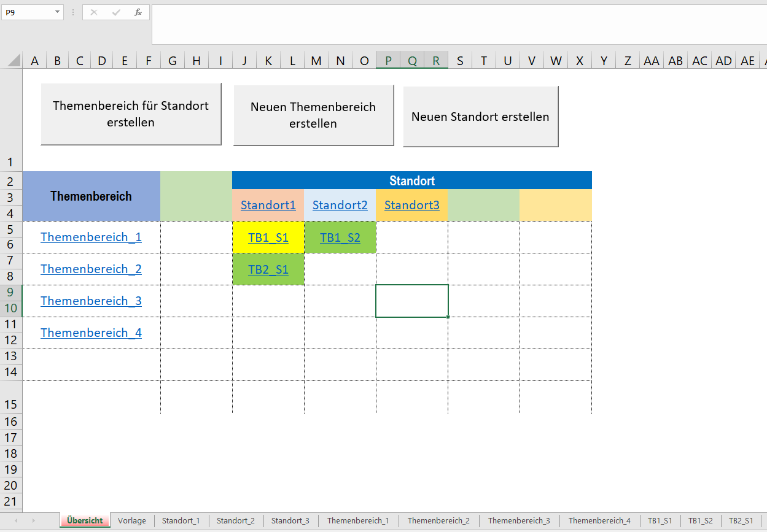The image size is (767, 532).
Task: Open the TB2_S1 link in green cell
Action: coord(268,269)
